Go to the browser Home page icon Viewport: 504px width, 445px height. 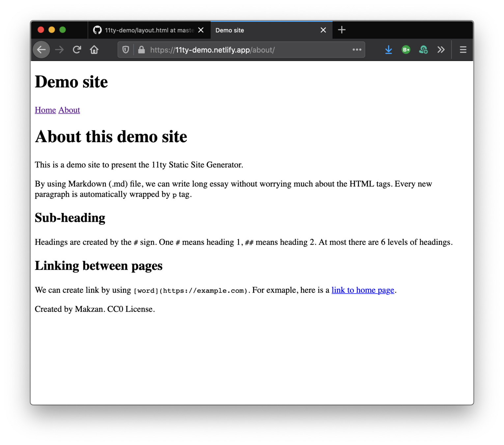(x=94, y=50)
